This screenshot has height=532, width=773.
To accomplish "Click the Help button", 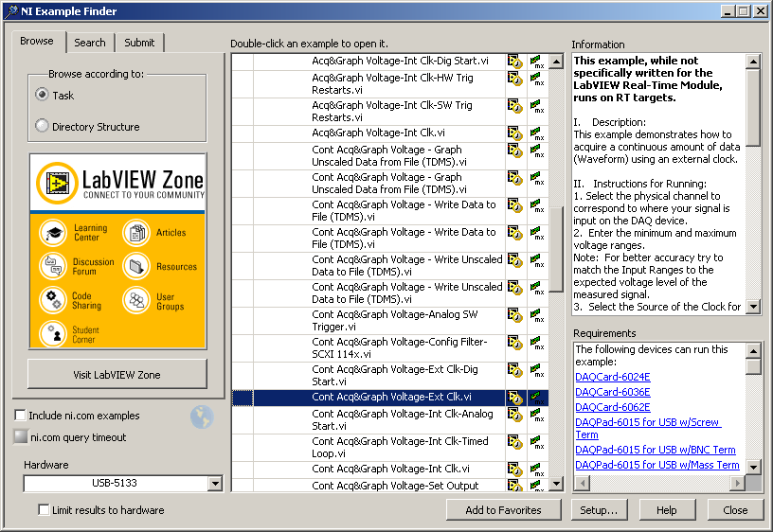I will pos(667,510).
